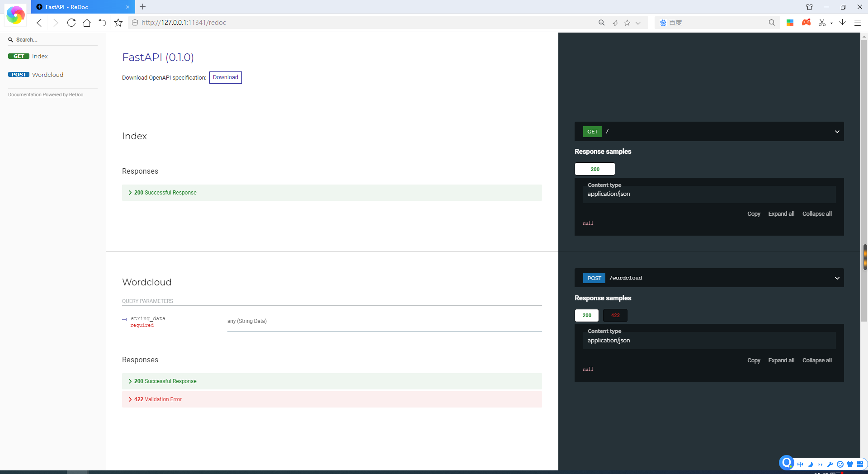This screenshot has width=868, height=474.
Task: Open the browser downloads panel
Action: 842,23
